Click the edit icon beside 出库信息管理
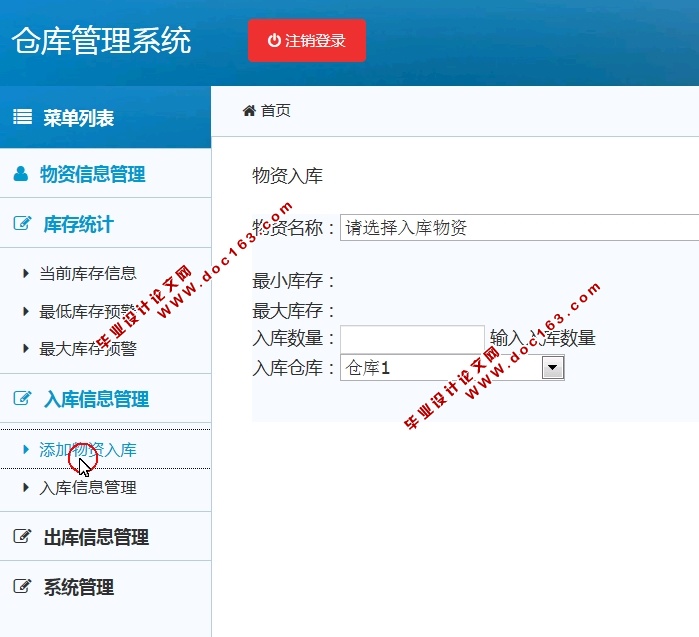This screenshot has height=637, width=699. click(x=22, y=536)
